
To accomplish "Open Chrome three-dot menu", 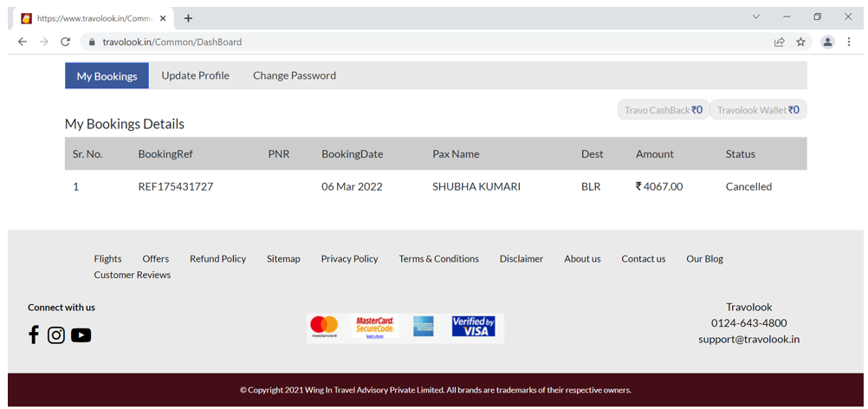I will (849, 42).
